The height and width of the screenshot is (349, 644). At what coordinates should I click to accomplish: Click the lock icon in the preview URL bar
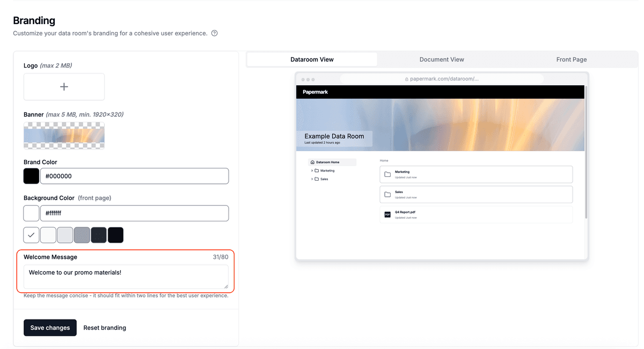click(x=407, y=79)
